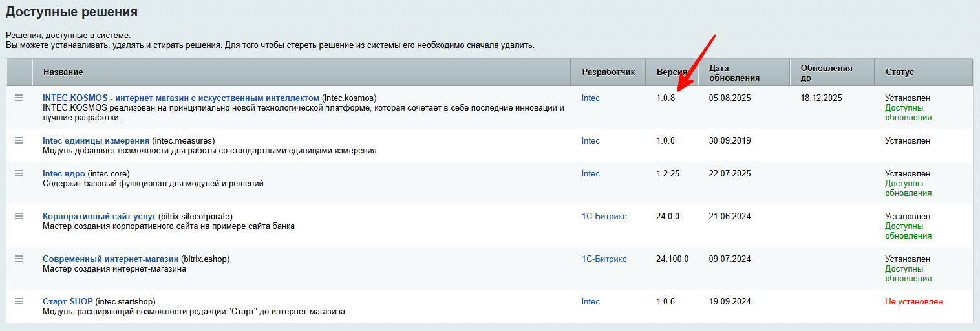Open hamburger menu for INTEC.KOSMOS row
Image resolution: width=980 pixels, height=331 pixels.
[19, 98]
